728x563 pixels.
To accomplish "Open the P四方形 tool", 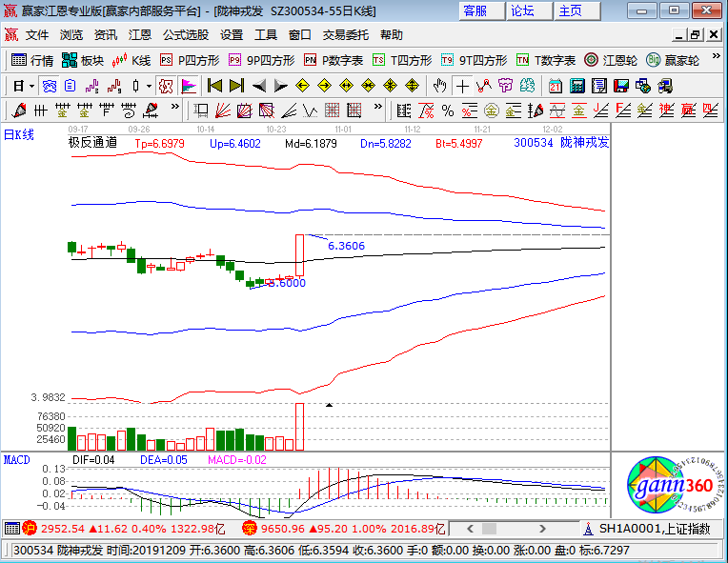I will (x=190, y=60).
